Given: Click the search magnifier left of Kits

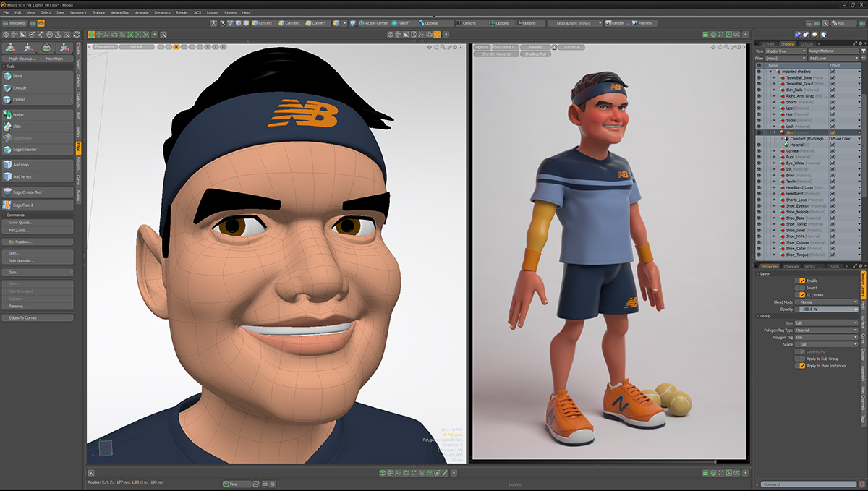Looking at the screenshot, I should click(x=825, y=23).
